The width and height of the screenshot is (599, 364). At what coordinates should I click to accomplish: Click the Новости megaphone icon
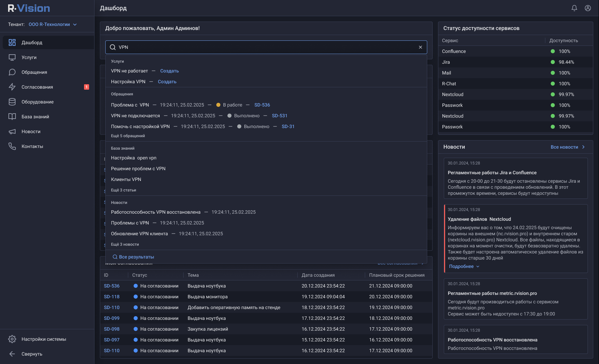click(12, 131)
